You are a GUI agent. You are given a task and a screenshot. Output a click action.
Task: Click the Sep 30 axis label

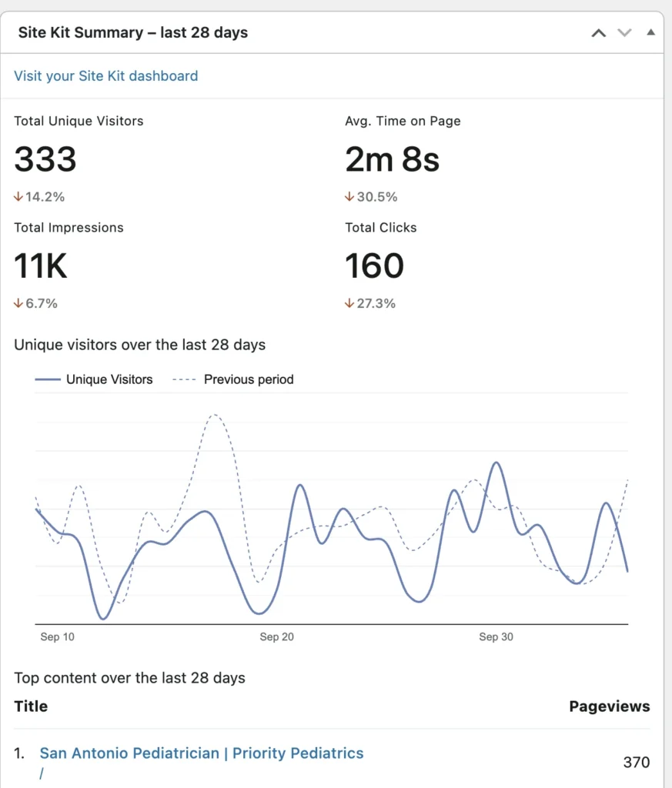click(496, 636)
